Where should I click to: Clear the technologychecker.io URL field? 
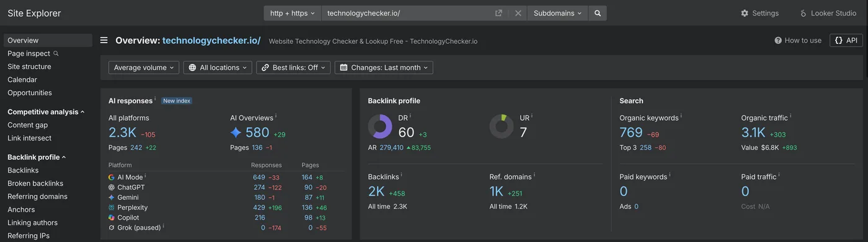518,13
